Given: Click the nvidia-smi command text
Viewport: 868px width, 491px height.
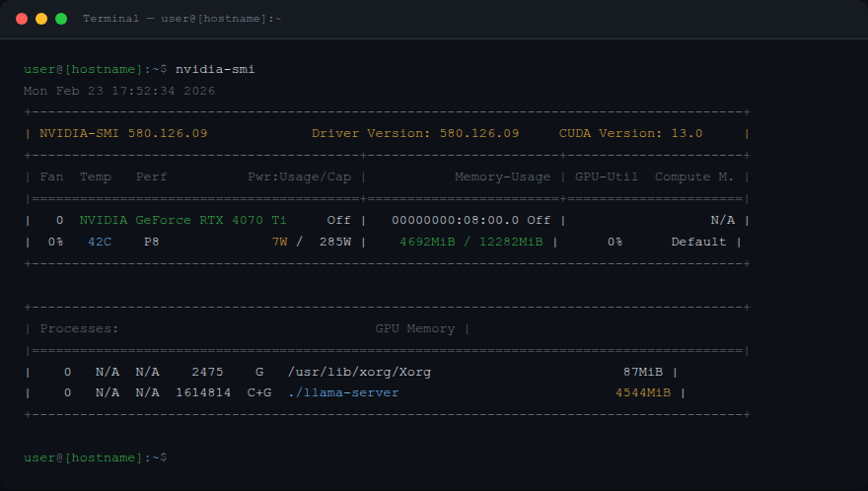Looking at the screenshot, I should point(215,69).
